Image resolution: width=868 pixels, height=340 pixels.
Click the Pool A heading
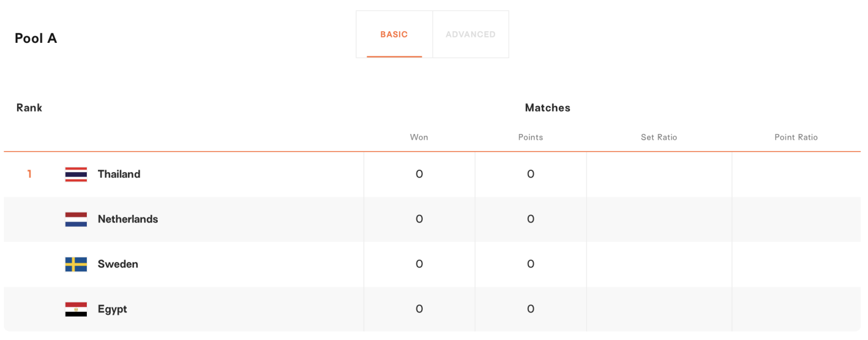[x=36, y=38]
